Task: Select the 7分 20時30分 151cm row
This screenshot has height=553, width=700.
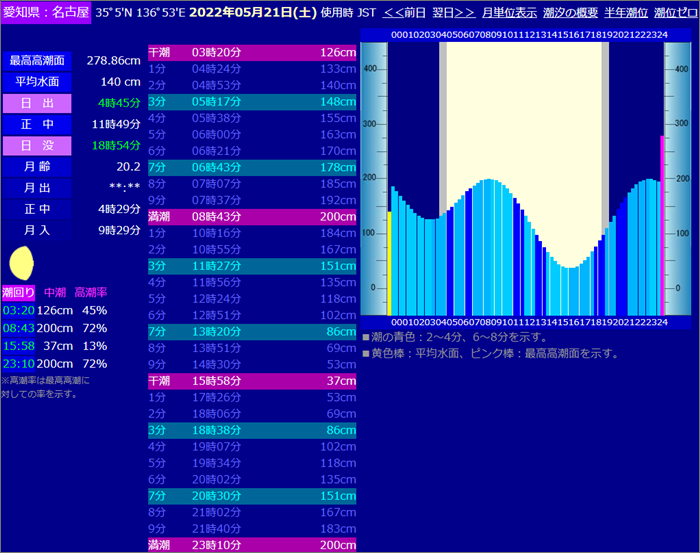Action: click(252, 496)
